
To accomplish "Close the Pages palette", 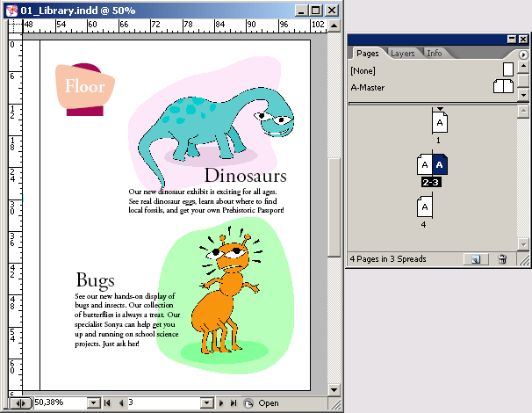I will (x=523, y=40).
